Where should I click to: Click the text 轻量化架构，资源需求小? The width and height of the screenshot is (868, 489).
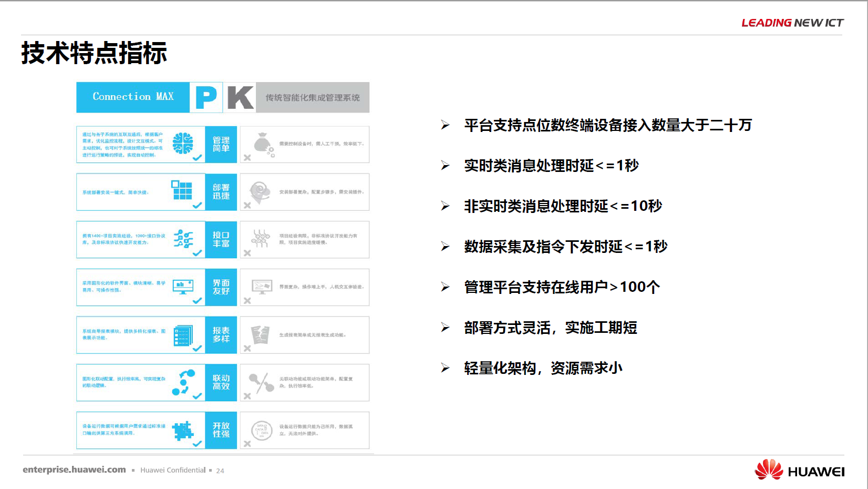pos(543,368)
